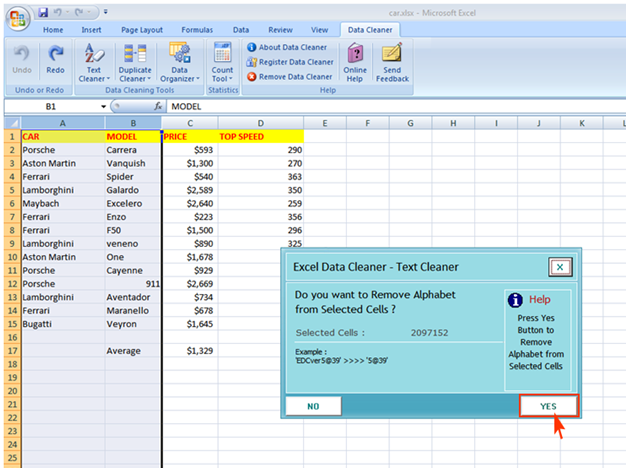This screenshot has width=628, height=470.
Task: Open the Formulas ribbon tab
Action: 197,30
